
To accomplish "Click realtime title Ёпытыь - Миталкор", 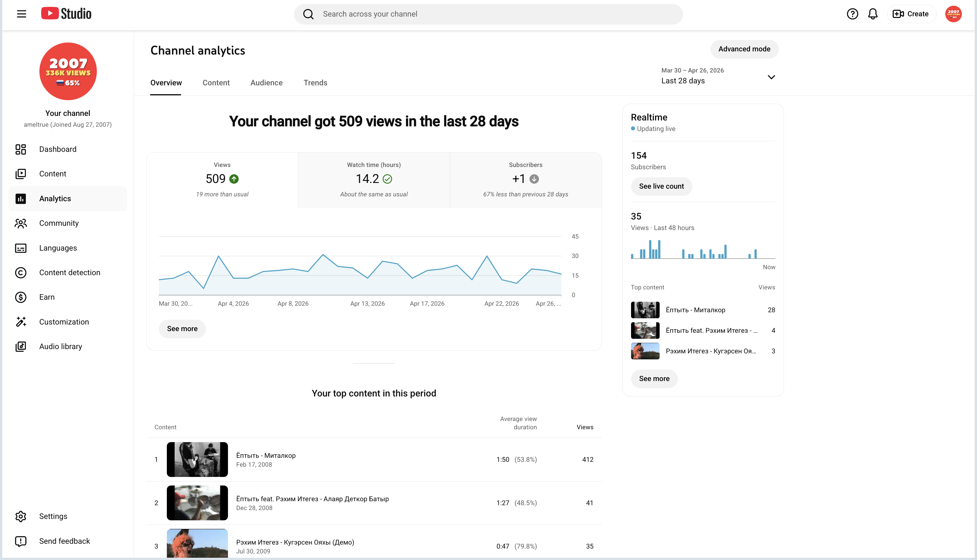I will click(x=695, y=310).
